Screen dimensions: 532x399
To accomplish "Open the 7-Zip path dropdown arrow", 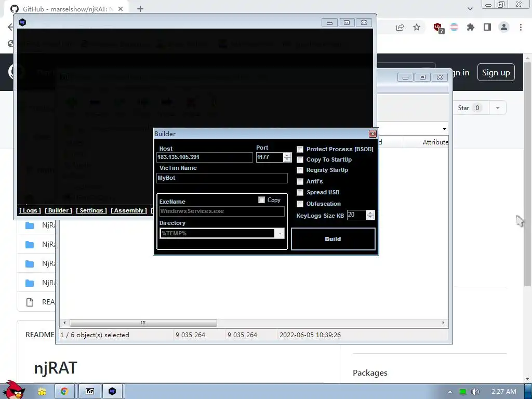I will click(444, 129).
